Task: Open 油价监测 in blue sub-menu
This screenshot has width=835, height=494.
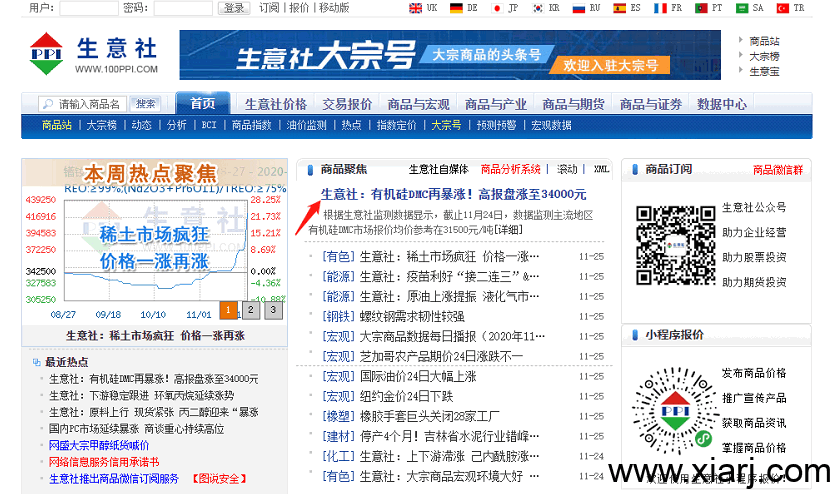Action: pos(306,125)
